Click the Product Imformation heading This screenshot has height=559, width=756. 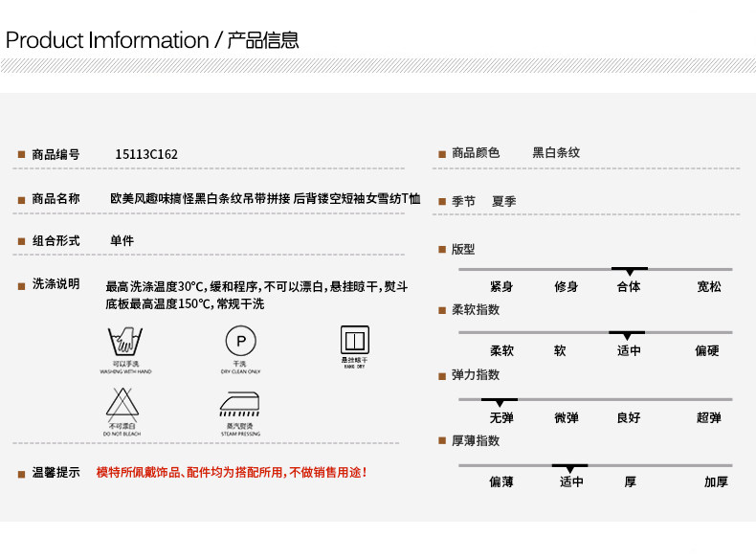tap(107, 40)
